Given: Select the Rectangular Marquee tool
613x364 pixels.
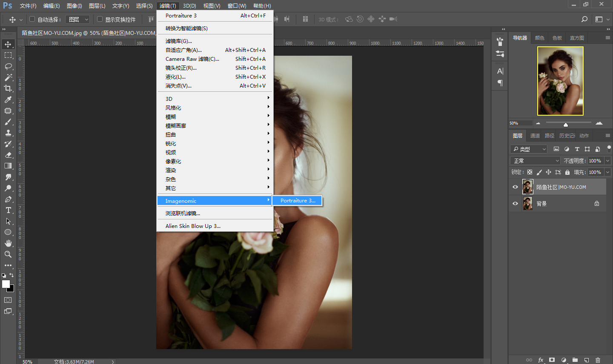Looking at the screenshot, I should [x=8, y=55].
